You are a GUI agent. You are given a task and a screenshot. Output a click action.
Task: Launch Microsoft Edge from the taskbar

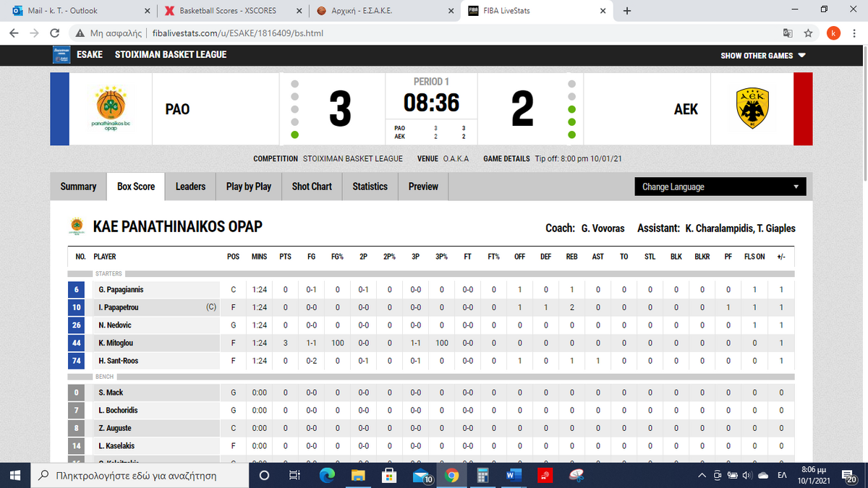tap(328, 475)
